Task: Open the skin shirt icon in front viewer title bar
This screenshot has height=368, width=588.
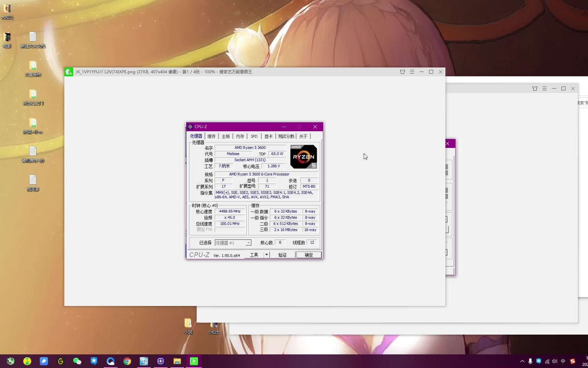Action: click(x=403, y=72)
